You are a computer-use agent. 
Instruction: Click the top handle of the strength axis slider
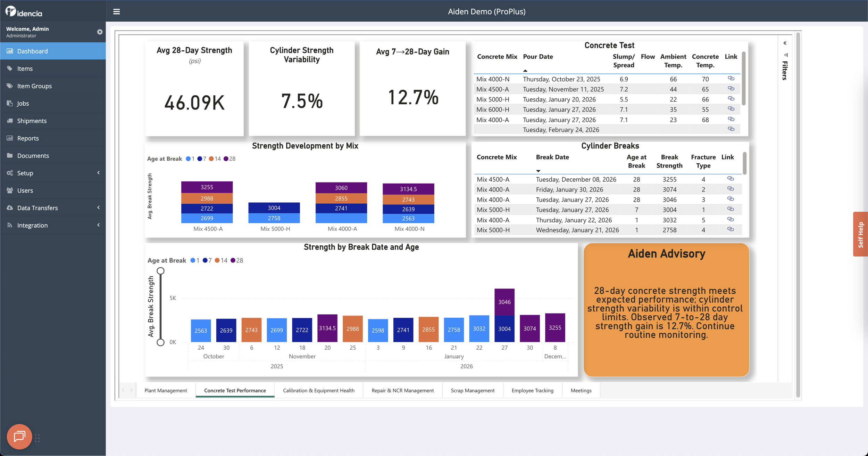(x=160, y=271)
